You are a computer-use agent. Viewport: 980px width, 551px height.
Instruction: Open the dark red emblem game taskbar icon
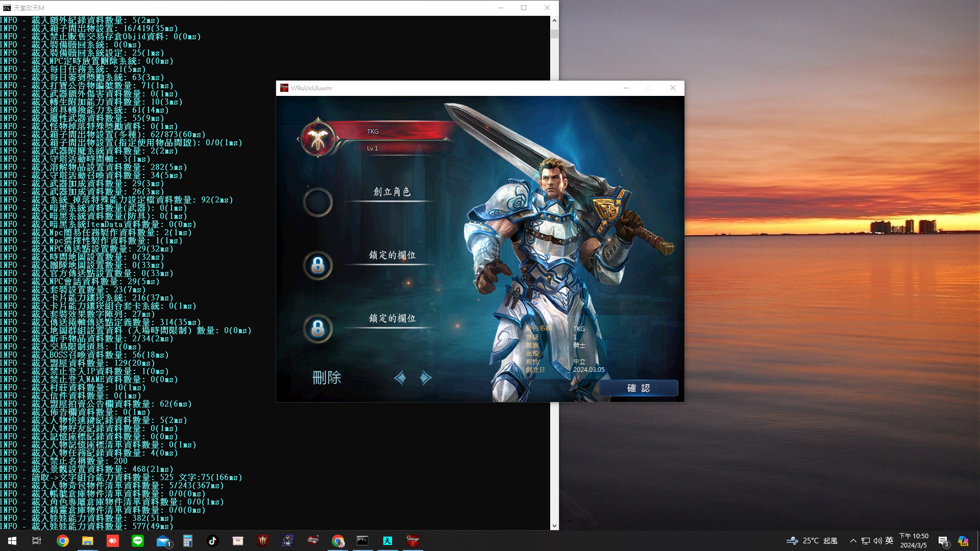coord(263,541)
